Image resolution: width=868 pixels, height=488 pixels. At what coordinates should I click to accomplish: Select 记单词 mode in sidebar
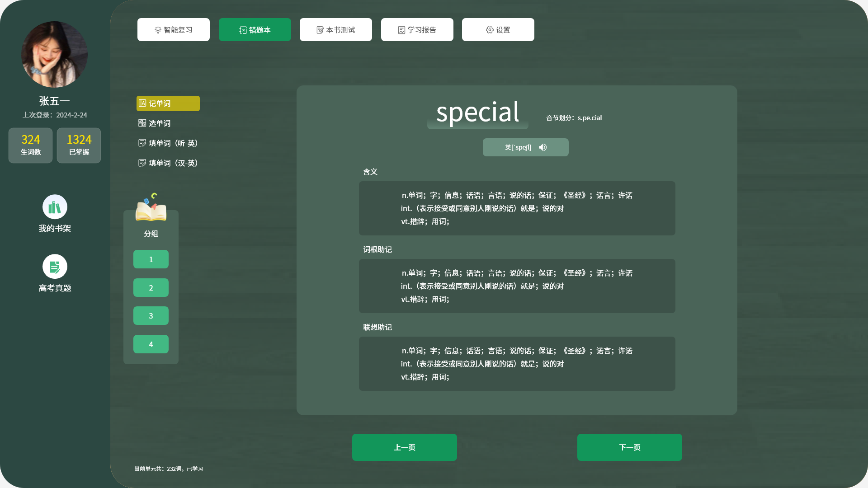[x=168, y=103]
